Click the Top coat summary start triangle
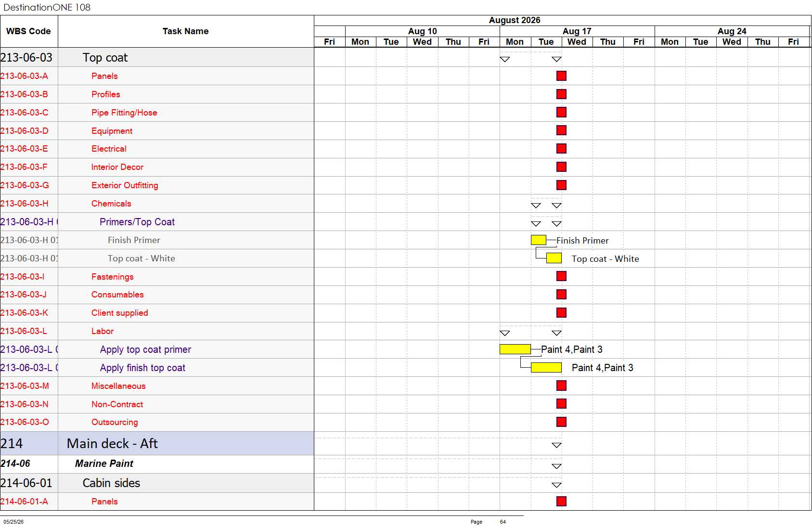 tap(505, 60)
